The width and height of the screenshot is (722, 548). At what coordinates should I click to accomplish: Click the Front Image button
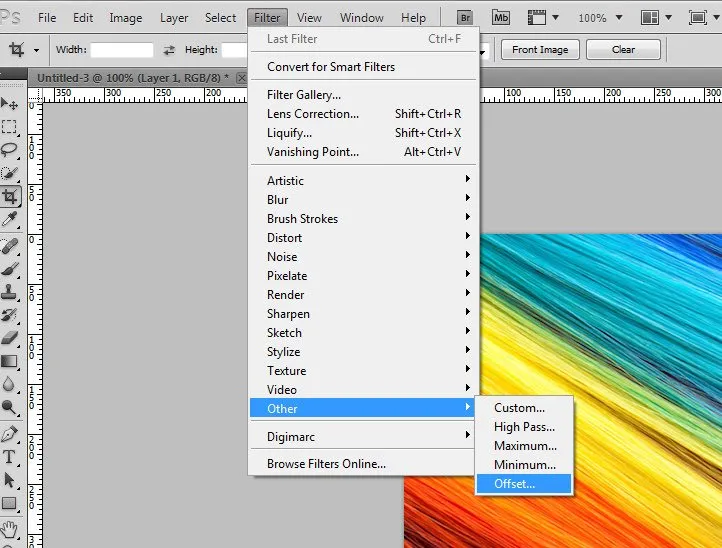[x=540, y=50]
